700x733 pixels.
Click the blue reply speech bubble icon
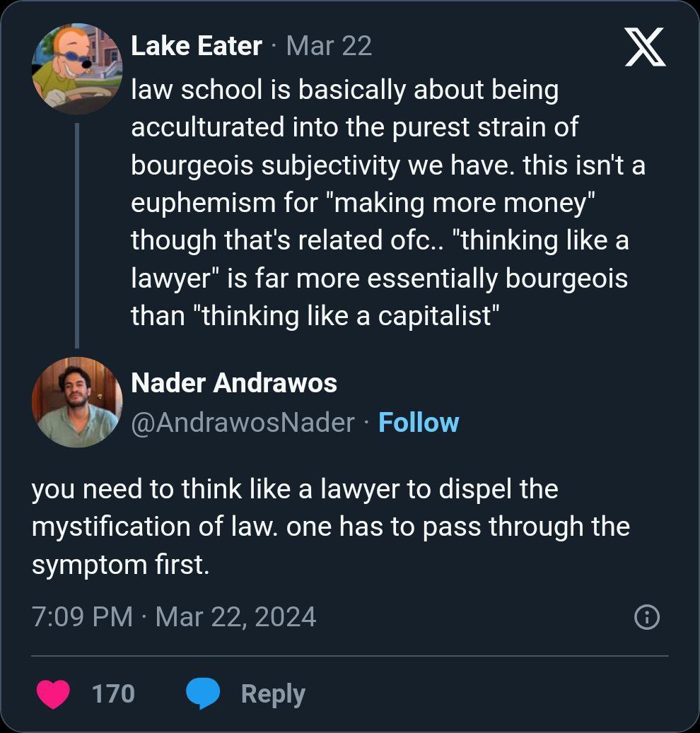point(203,693)
